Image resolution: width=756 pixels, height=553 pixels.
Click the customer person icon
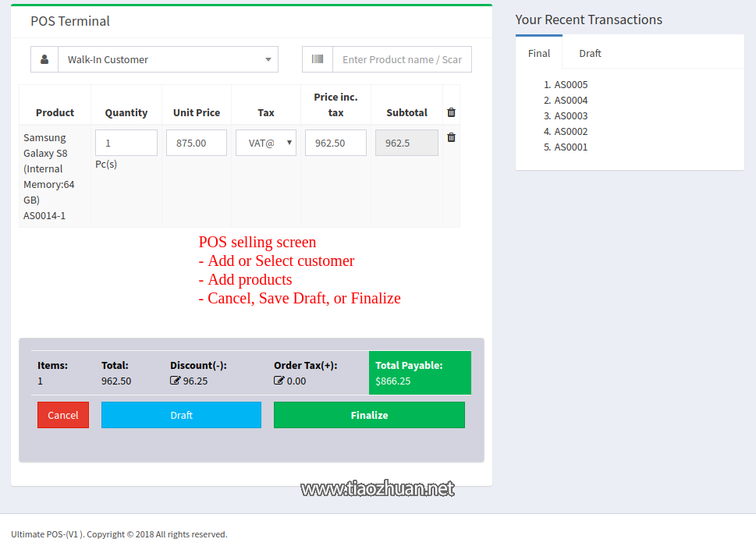pos(44,58)
